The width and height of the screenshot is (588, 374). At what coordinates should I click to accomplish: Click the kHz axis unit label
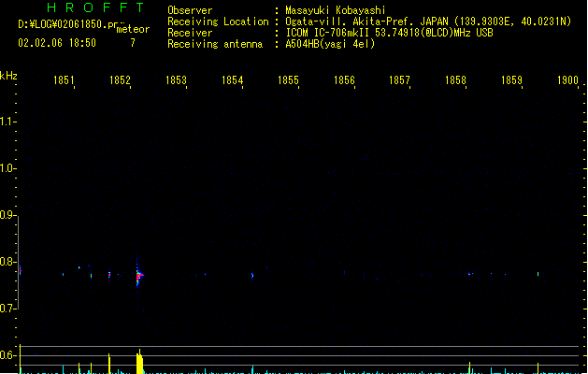coord(8,76)
